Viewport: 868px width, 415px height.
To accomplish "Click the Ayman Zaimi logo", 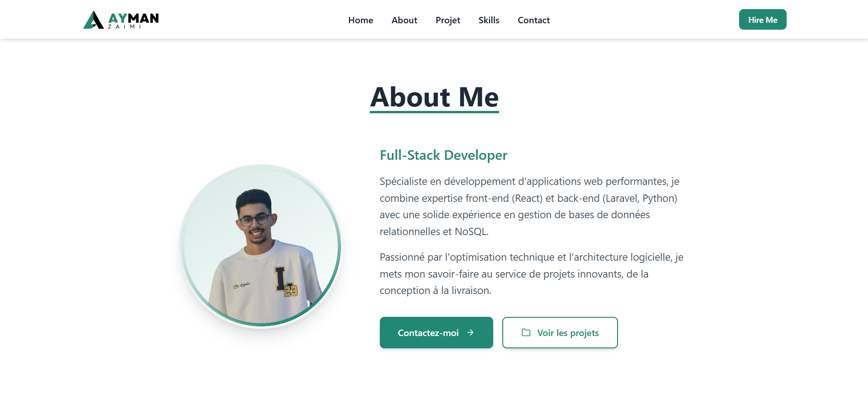I will (121, 20).
